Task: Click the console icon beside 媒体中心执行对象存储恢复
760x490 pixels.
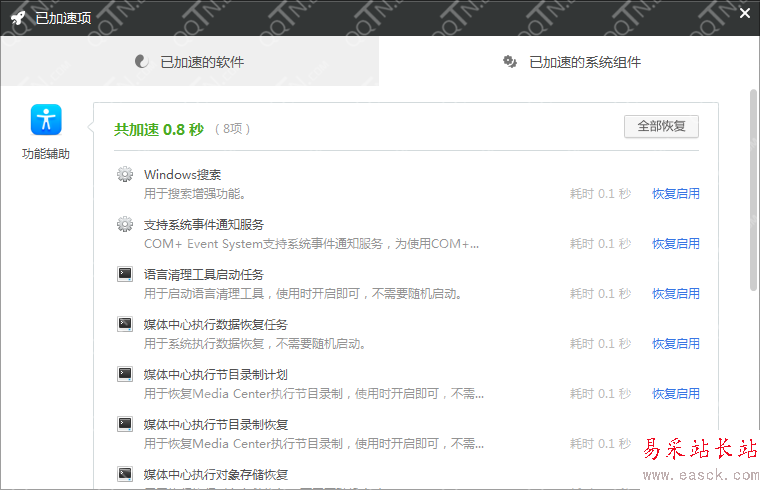Action: [125, 474]
